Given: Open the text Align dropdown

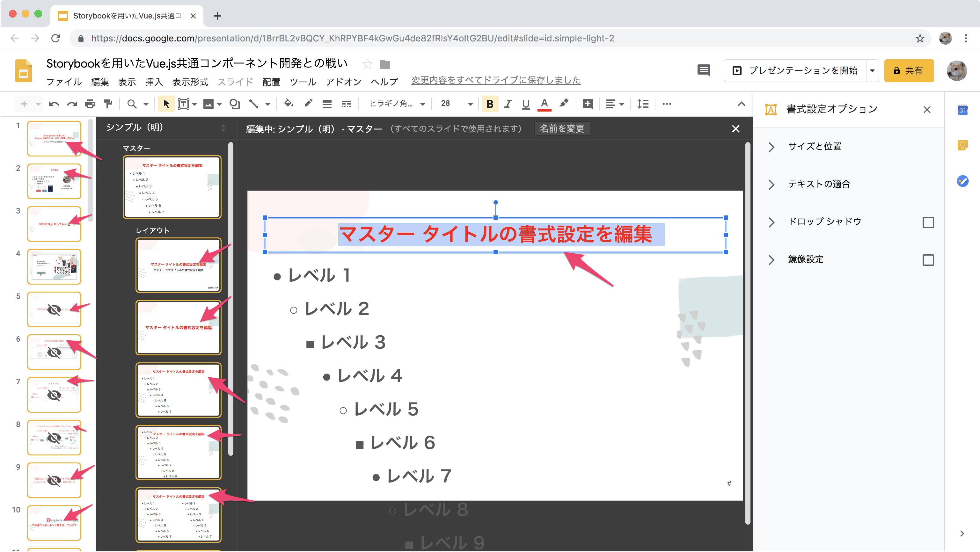Looking at the screenshot, I should pos(614,104).
